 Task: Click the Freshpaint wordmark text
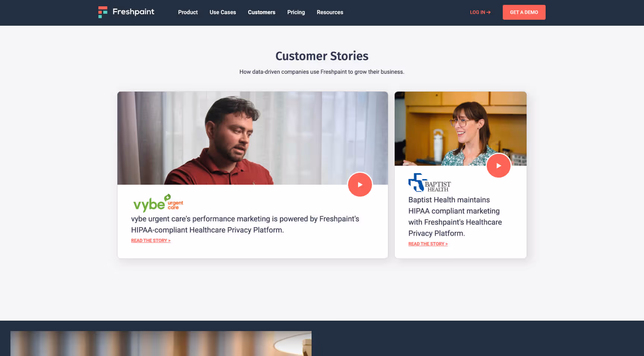click(x=133, y=12)
